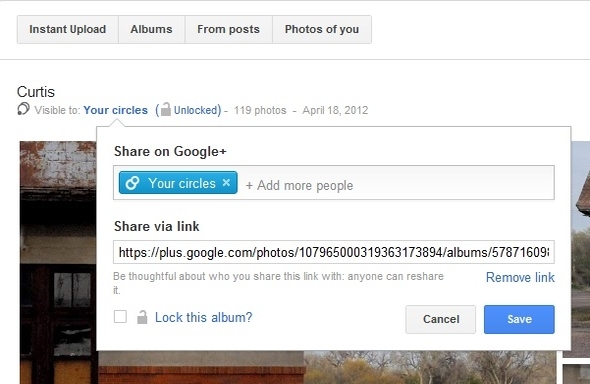Click the Add more people field
590x384 pixels.
click(x=395, y=185)
